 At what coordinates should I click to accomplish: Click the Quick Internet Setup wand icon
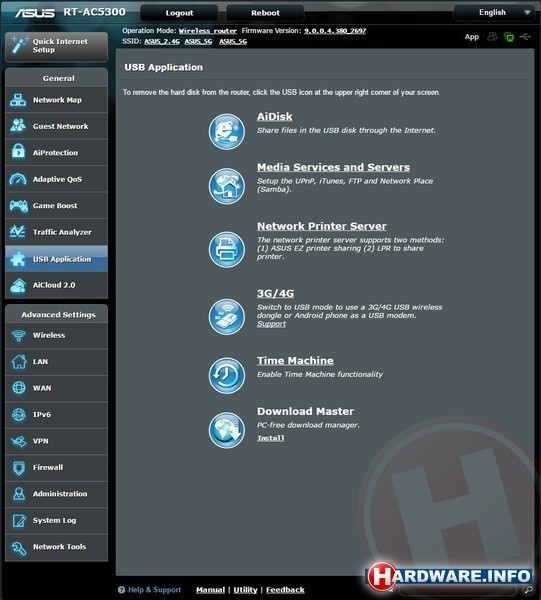tap(19, 45)
